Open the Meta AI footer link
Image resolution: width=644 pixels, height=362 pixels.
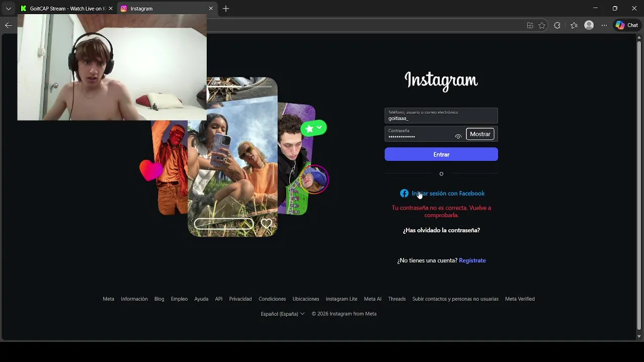(x=372, y=299)
